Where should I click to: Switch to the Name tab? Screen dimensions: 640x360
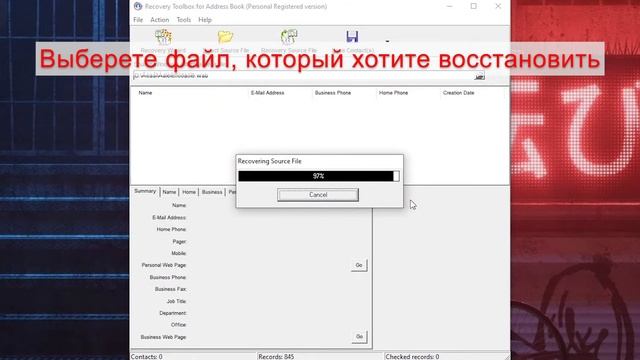(x=169, y=192)
